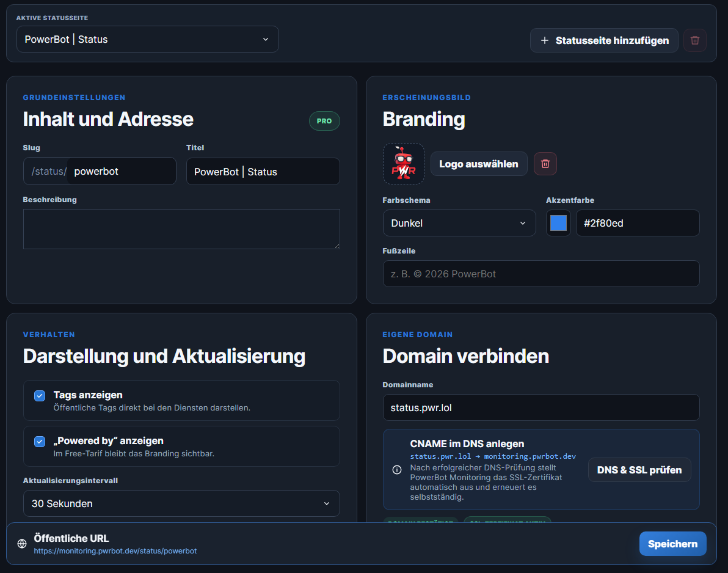Screen dimensions: 728x573
Task: Click the Fußzeile input field
Action: coord(541,274)
